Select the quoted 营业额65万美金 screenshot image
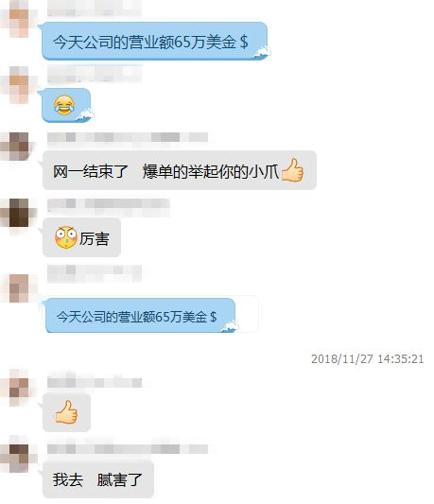This screenshot has width=434, height=504. (x=151, y=314)
